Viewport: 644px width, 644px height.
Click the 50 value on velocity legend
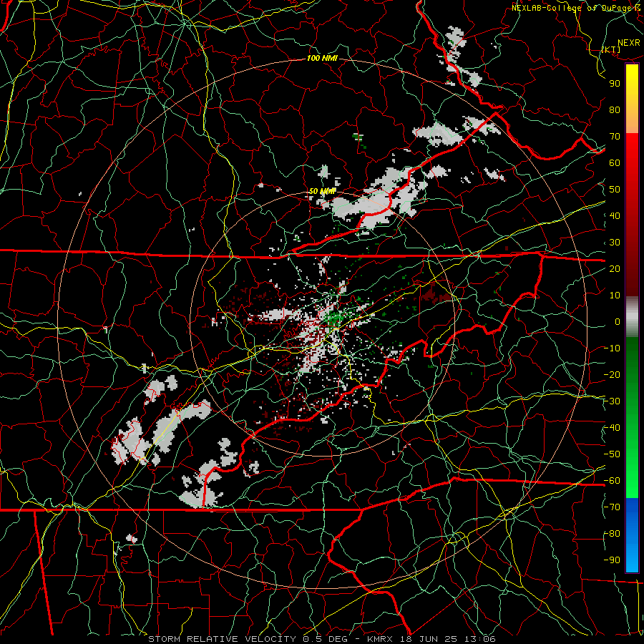click(x=615, y=190)
